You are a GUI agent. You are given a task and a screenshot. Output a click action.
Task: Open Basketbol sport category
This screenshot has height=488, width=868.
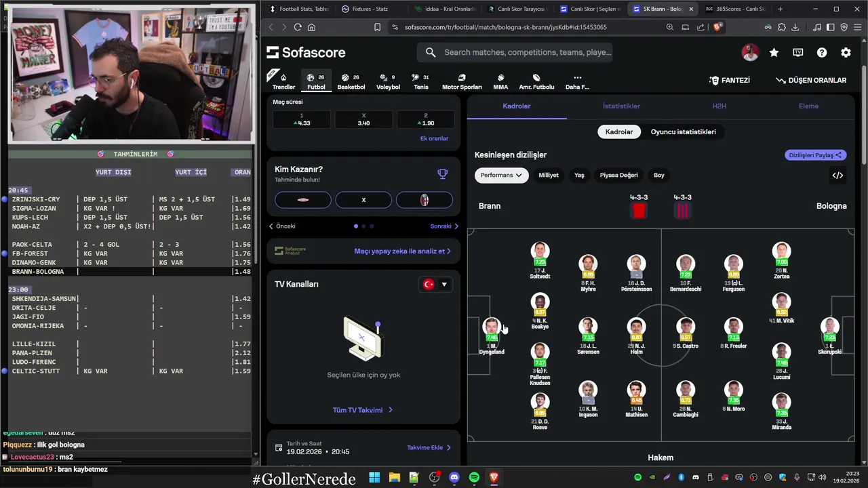click(351, 81)
